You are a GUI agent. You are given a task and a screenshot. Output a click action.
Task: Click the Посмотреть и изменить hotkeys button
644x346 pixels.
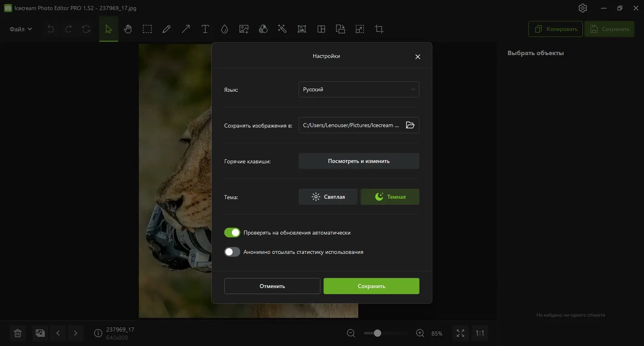coord(359,161)
